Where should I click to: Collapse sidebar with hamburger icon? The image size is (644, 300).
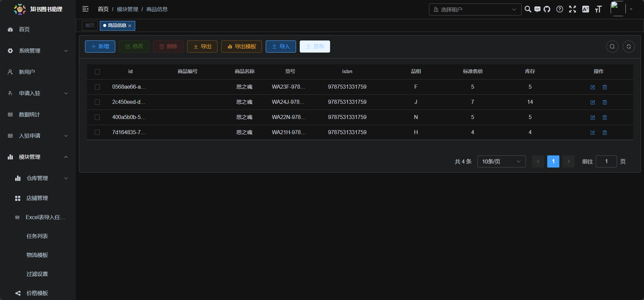point(85,9)
